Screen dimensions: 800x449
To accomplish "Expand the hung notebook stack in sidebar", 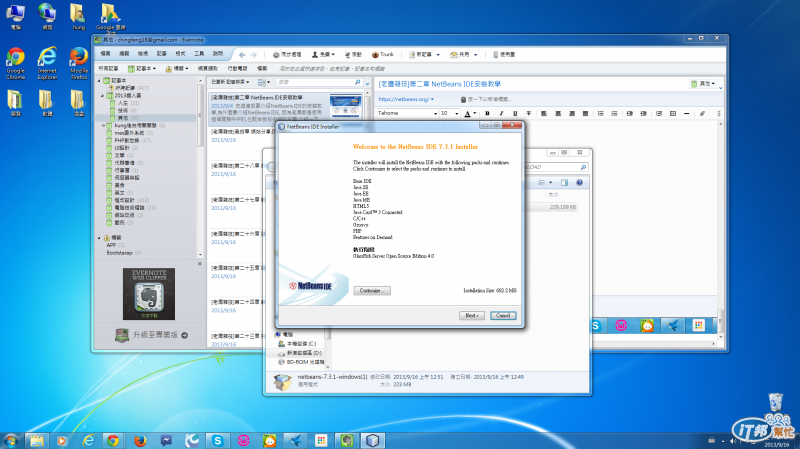I will click(x=103, y=125).
